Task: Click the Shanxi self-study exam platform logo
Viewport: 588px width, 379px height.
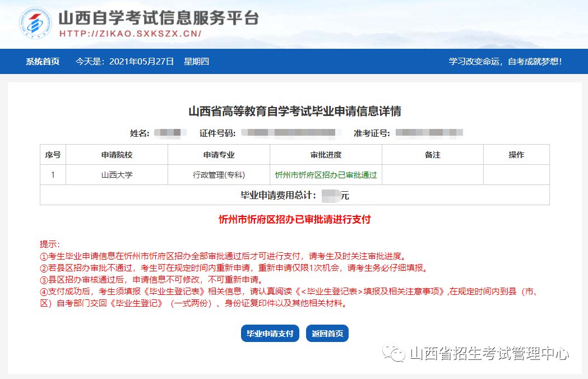Action: [x=35, y=24]
